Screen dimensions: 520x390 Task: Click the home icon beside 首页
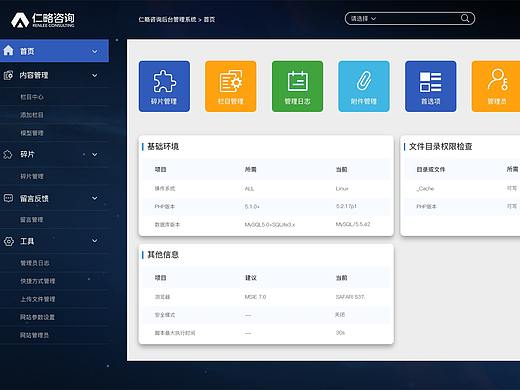tap(8, 51)
